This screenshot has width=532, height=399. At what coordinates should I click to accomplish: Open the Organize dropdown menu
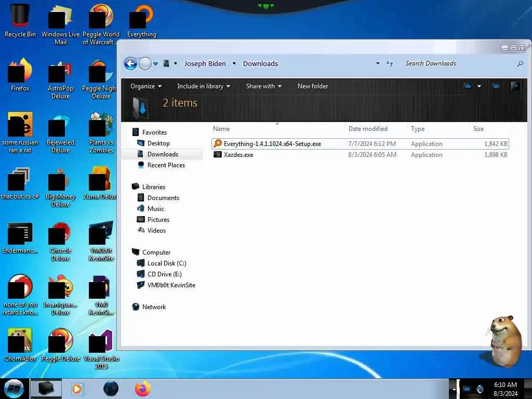click(146, 86)
